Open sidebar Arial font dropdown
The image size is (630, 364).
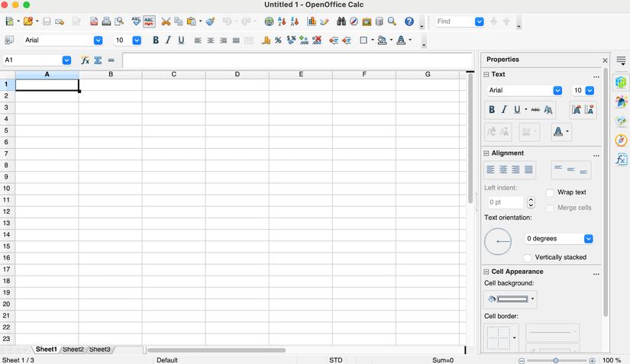(x=557, y=91)
